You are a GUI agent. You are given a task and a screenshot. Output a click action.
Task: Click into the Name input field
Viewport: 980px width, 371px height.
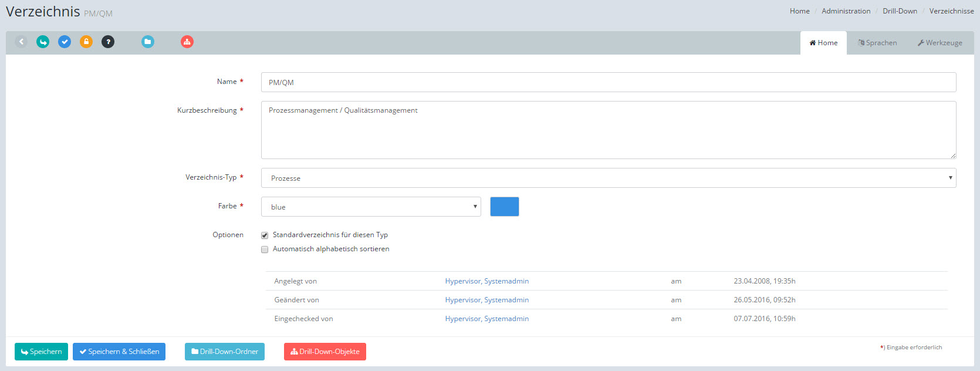(608, 82)
